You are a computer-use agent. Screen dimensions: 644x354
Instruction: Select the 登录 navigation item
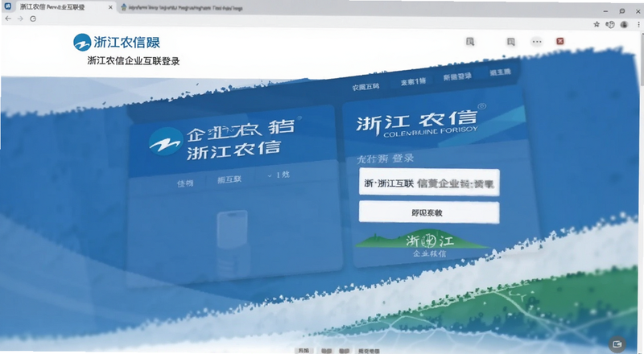(457, 76)
